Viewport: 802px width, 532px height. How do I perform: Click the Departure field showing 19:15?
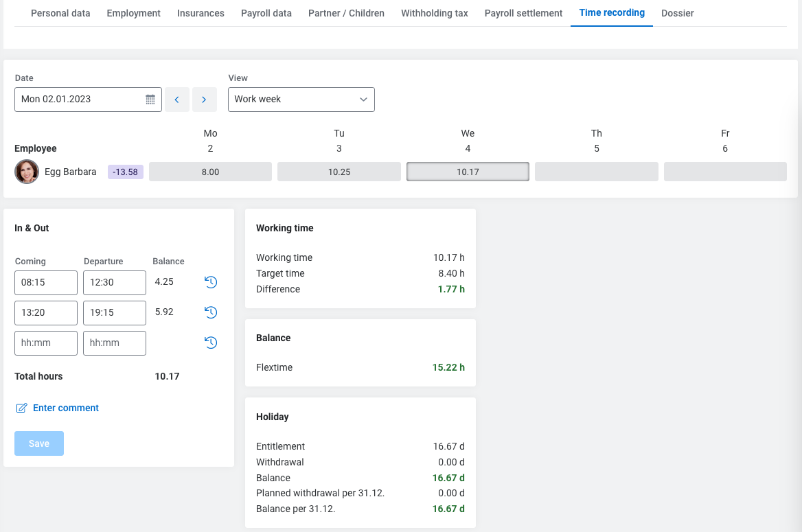pyautogui.click(x=115, y=312)
